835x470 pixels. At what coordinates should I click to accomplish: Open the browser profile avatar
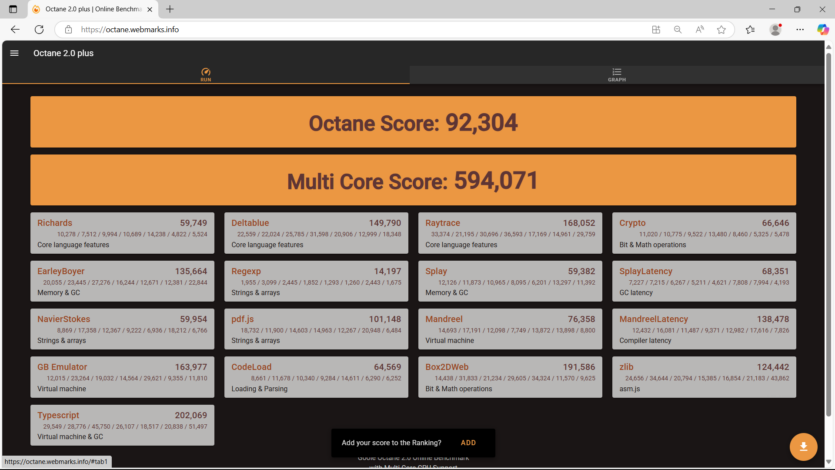coord(775,30)
